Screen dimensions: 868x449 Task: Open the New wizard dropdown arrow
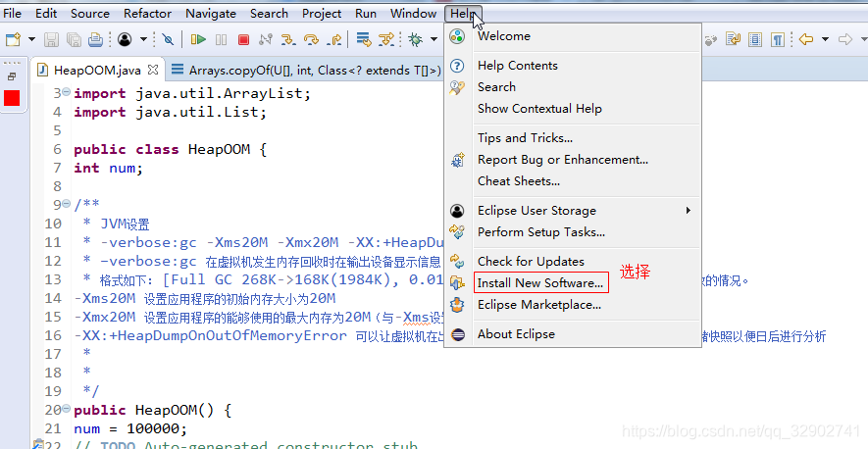[31, 39]
